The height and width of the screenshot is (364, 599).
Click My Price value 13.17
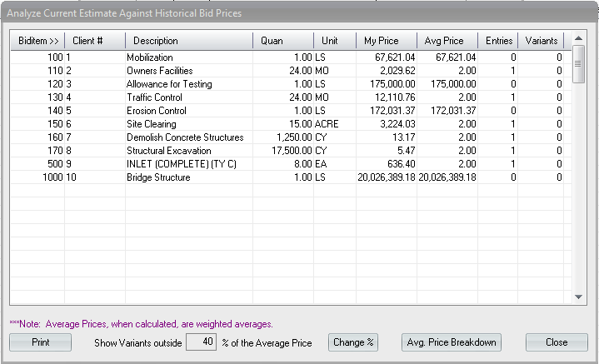[403, 137]
